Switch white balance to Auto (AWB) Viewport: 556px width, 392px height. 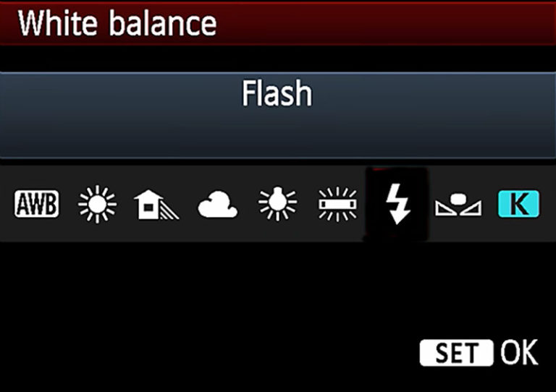click(x=36, y=204)
